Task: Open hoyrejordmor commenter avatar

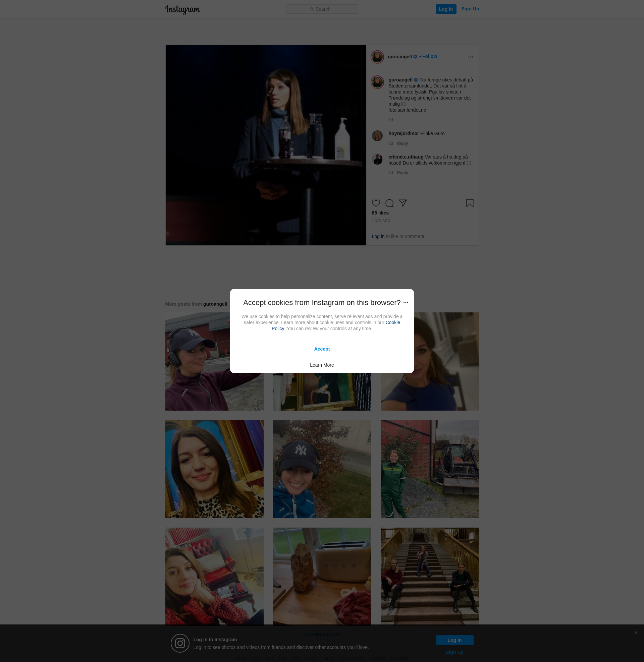Action: click(377, 136)
